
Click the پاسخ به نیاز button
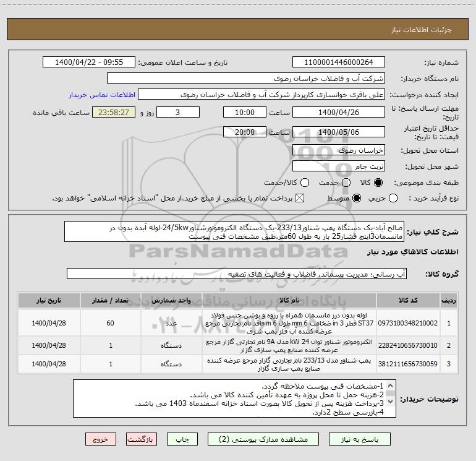tap(359, 439)
